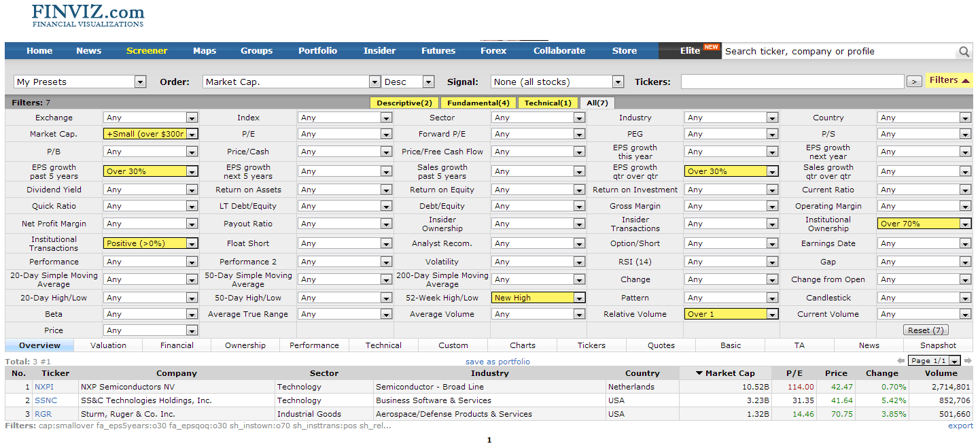
Task: Sort results by Ticker column header
Action: 56,373
